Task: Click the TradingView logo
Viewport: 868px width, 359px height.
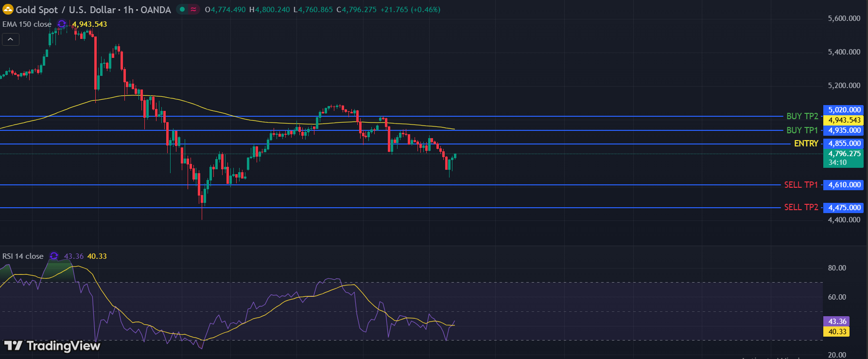Action: [52, 346]
